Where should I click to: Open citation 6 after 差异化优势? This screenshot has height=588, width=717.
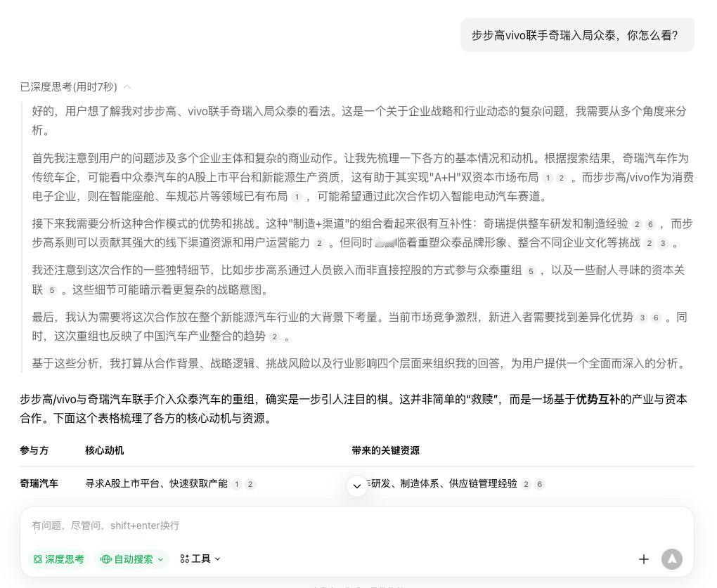click(x=656, y=318)
